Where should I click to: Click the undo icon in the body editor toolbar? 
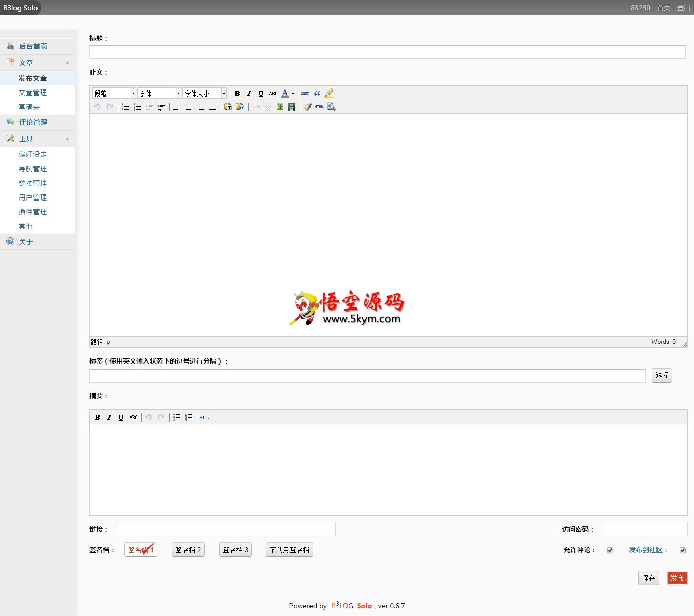point(97,106)
